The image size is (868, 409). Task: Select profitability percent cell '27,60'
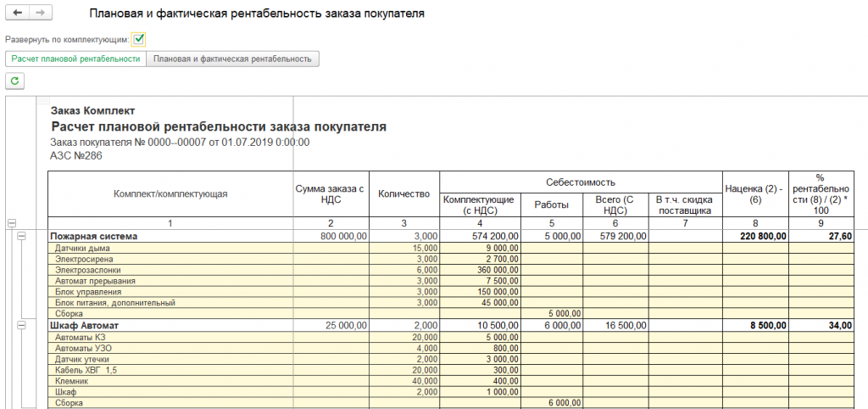tap(821, 237)
